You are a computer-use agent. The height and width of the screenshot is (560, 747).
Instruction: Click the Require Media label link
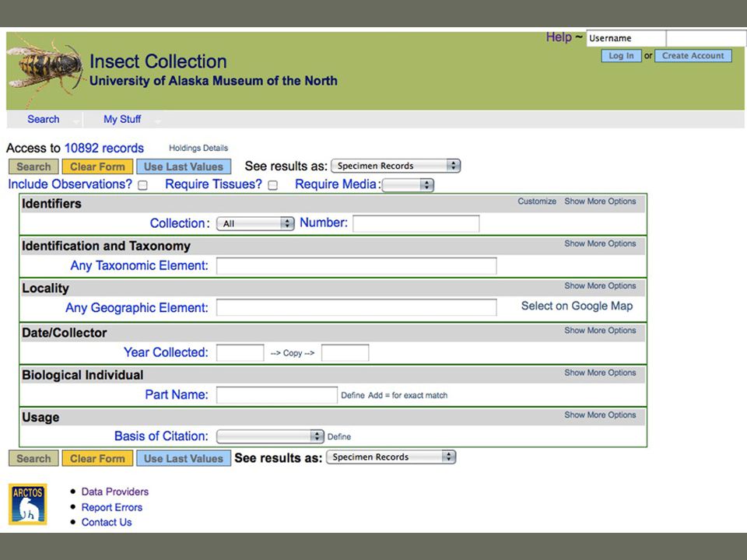(x=338, y=184)
